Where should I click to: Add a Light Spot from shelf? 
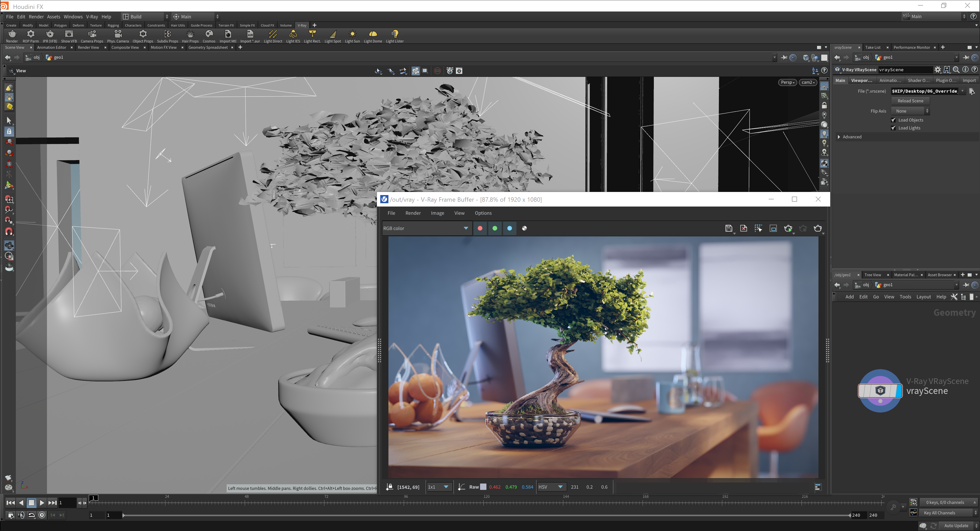click(333, 36)
